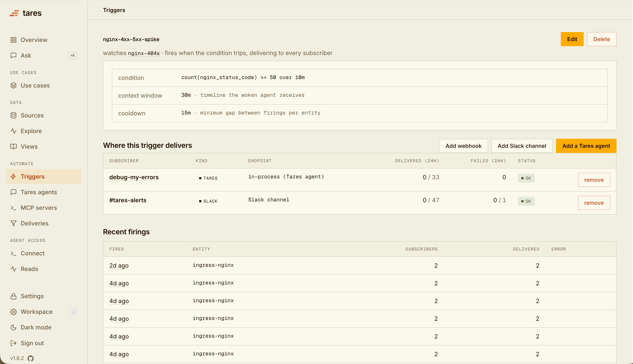
Task: Click the Ask chat bubble icon
Action: tap(14, 55)
